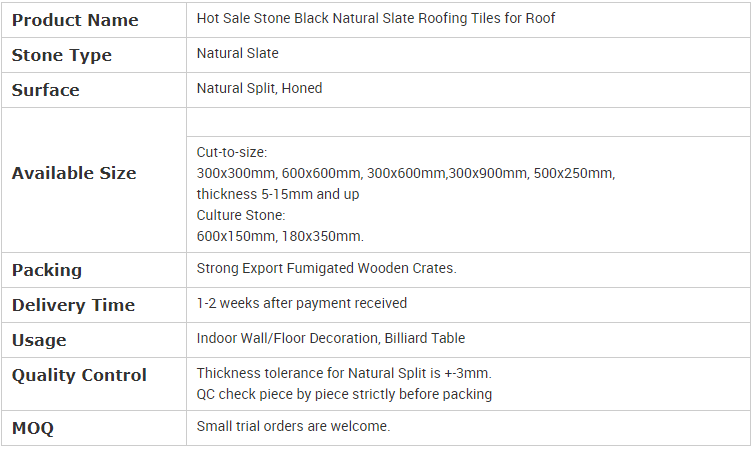Viewport: 752px width, 449px height.
Task: Click the Quality Control label
Action: click(x=79, y=375)
